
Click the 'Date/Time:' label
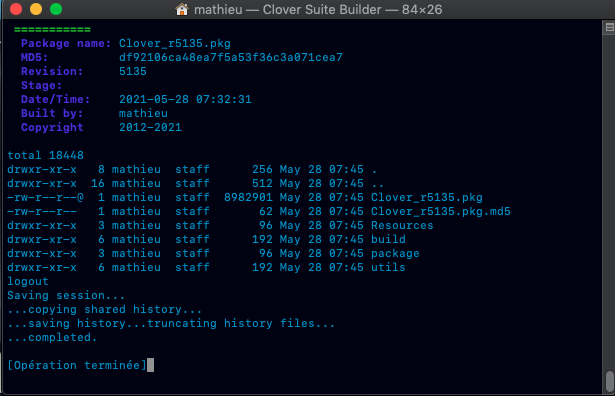coord(55,100)
